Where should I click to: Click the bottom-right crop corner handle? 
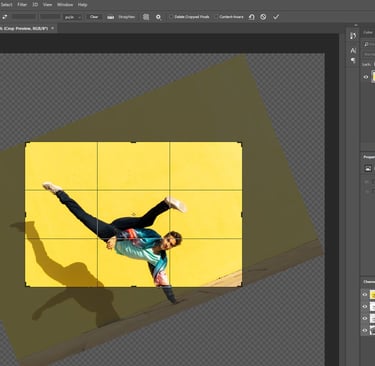click(240, 285)
